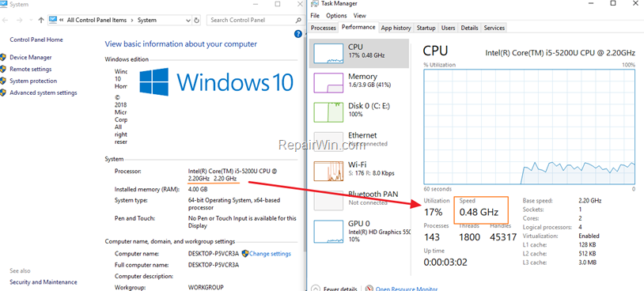Click the Task Manager title bar icon
The height and width of the screenshot is (291, 644).
tap(314, 4)
